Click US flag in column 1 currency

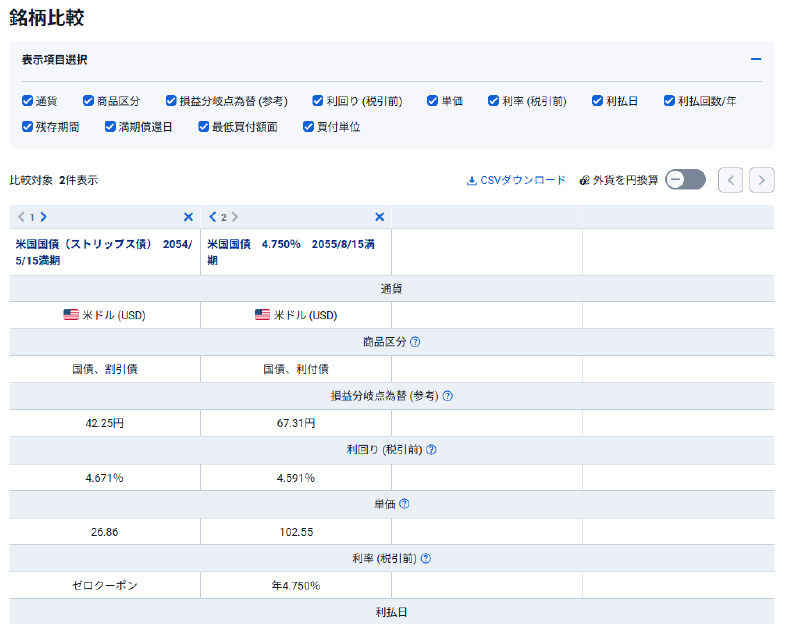coord(71,315)
